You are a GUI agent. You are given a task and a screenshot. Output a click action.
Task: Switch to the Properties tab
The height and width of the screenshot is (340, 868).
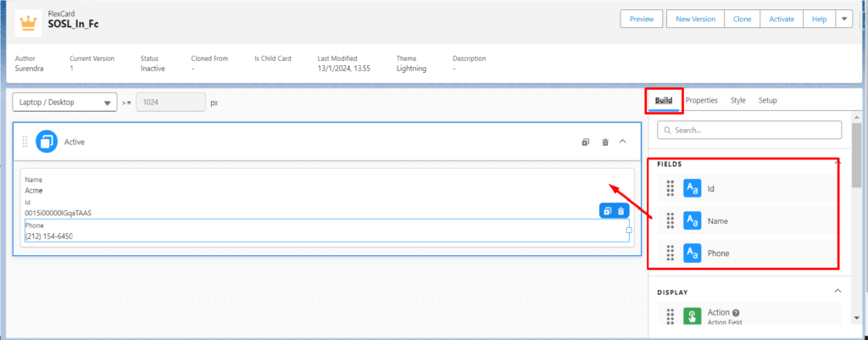tap(701, 100)
